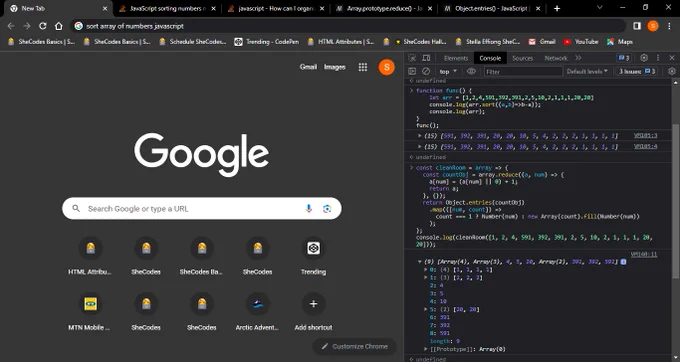This screenshot has width=680, height=362.
Task: Close the New Tab browser tab
Action: (105, 9)
